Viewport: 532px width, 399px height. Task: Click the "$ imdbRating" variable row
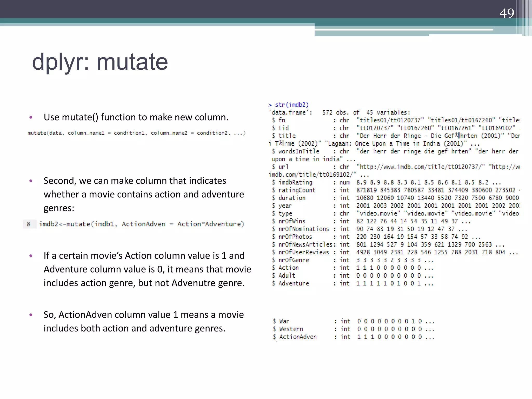[x=386, y=182]
